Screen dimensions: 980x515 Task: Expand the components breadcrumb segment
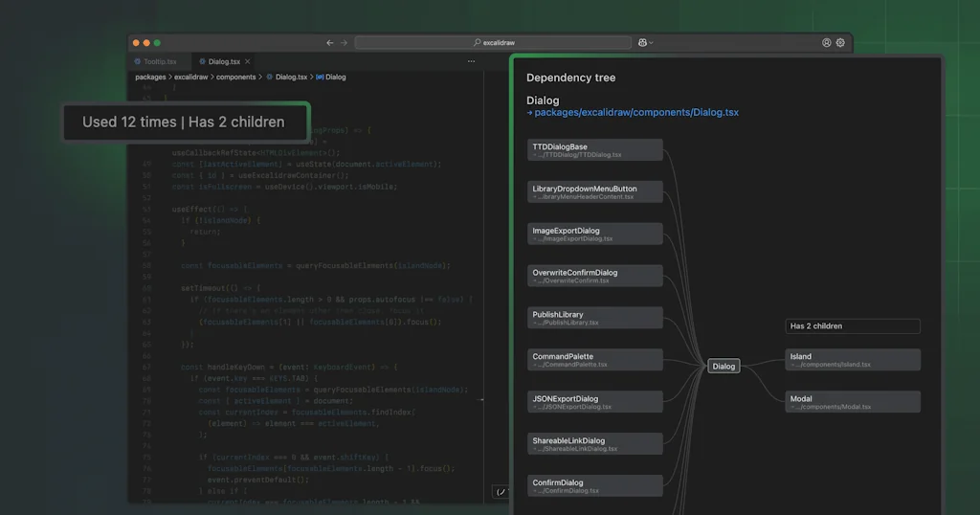235,77
